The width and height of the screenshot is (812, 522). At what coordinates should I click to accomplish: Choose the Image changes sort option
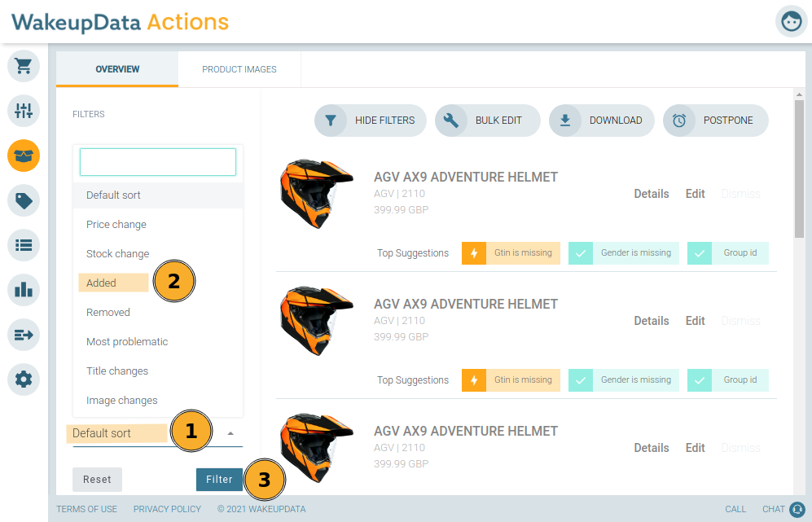click(x=158, y=401)
